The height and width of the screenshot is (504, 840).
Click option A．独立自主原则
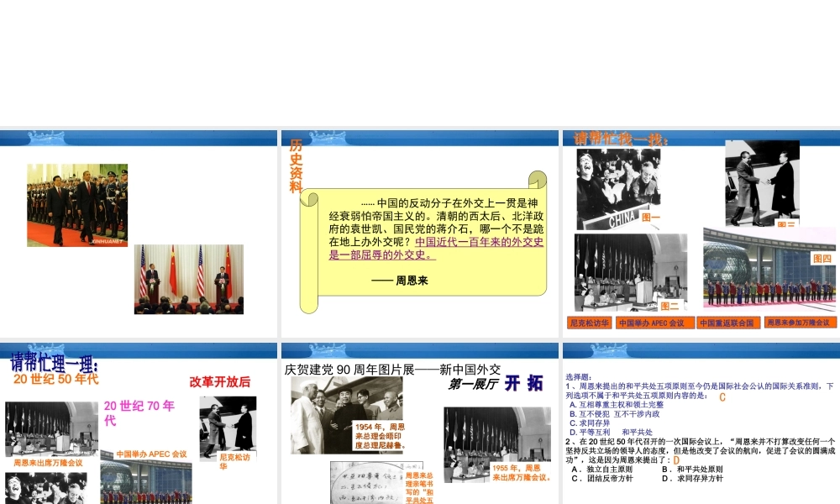(x=602, y=470)
